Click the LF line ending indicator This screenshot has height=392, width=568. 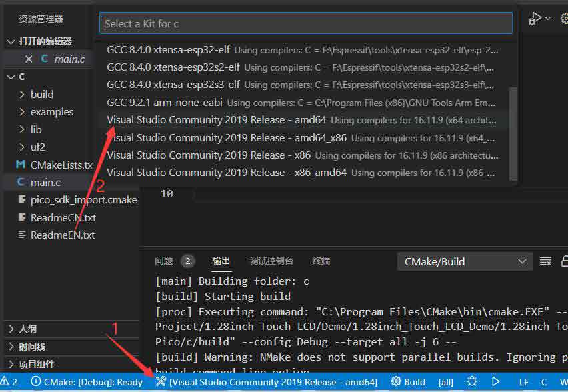pyautogui.click(x=523, y=382)
